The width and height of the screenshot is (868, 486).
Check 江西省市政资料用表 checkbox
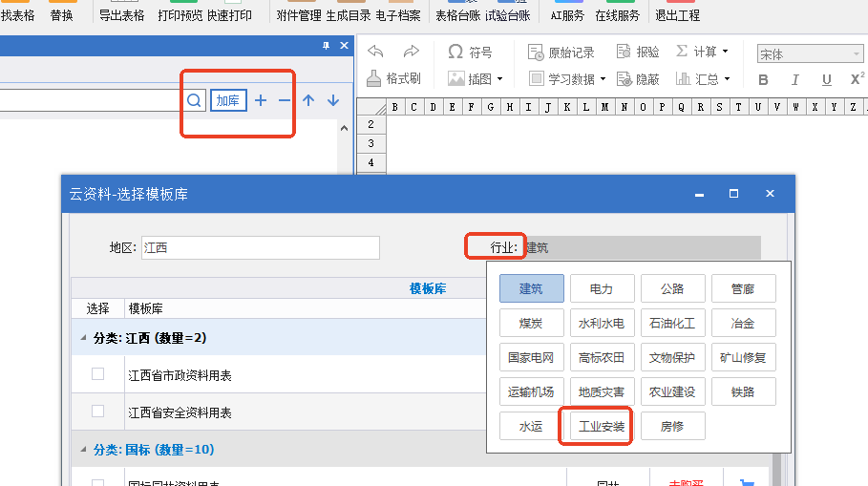click(98, 374)
